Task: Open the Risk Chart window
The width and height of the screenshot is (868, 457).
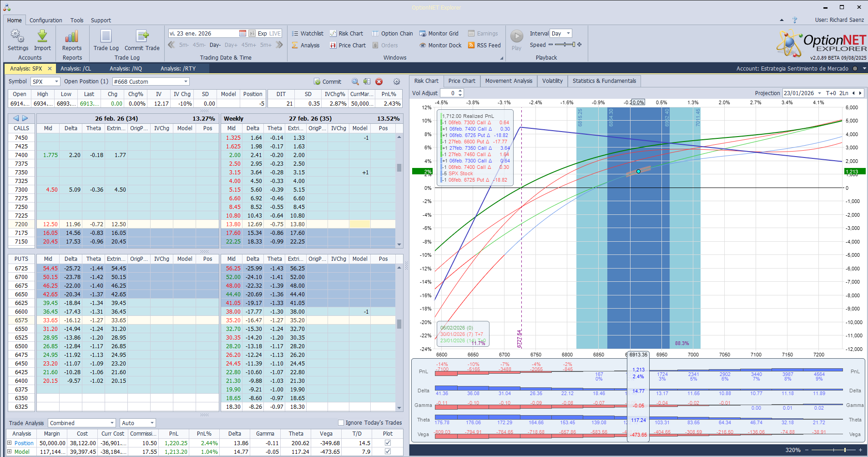Action: click(347, 34)
